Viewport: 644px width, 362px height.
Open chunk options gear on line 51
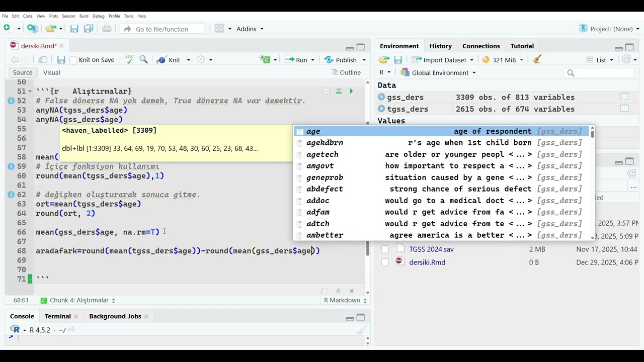[x=327, y=91]
